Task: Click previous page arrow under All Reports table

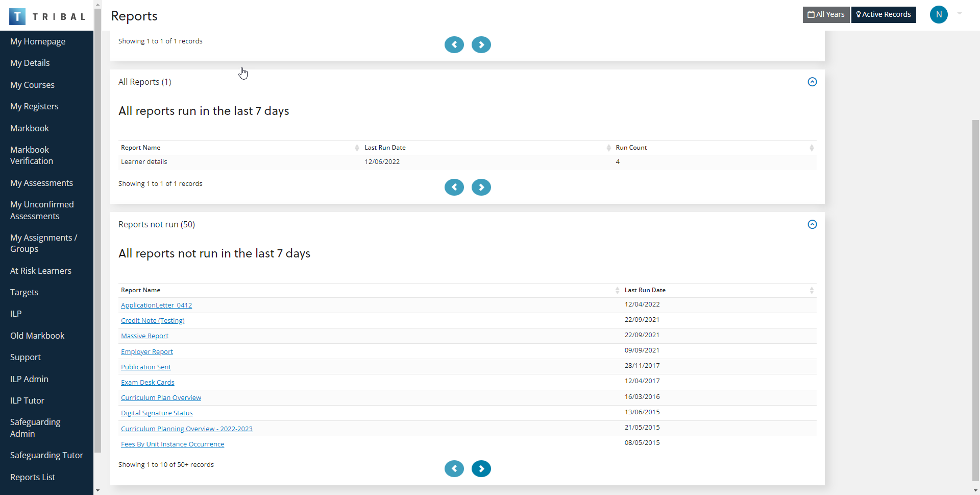Action: pos(454,187)
